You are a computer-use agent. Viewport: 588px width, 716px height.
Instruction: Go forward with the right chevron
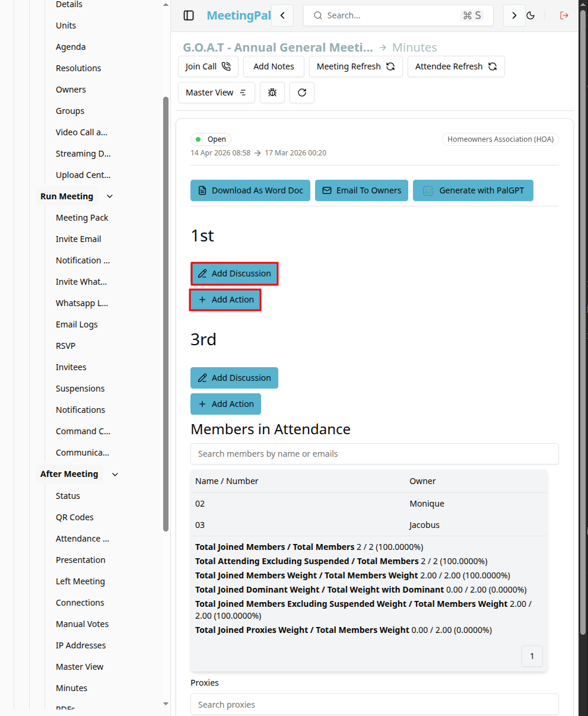tap(514, 15)
